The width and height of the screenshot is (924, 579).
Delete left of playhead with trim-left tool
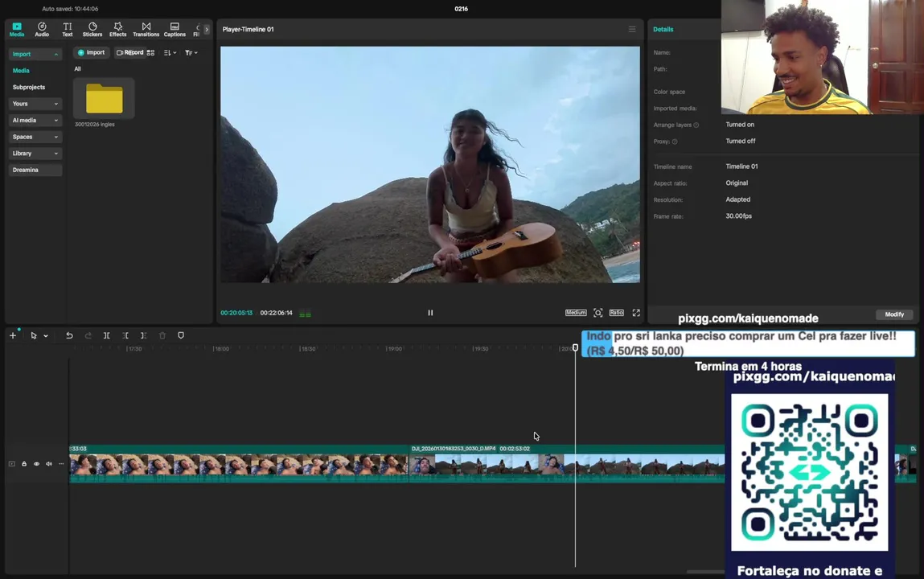(125, 335)
